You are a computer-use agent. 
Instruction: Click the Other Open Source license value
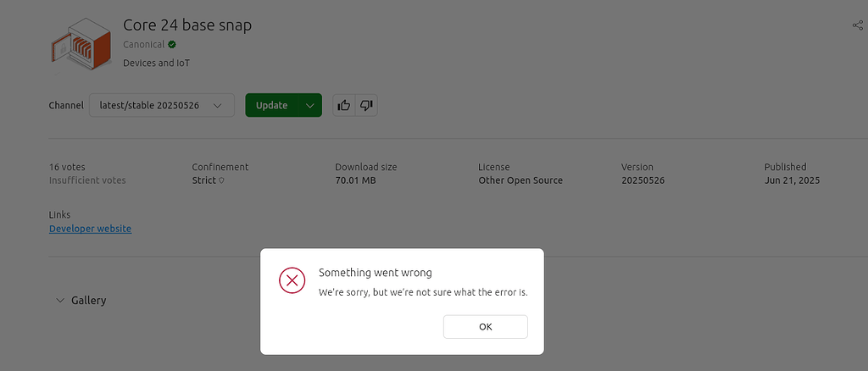520,180
